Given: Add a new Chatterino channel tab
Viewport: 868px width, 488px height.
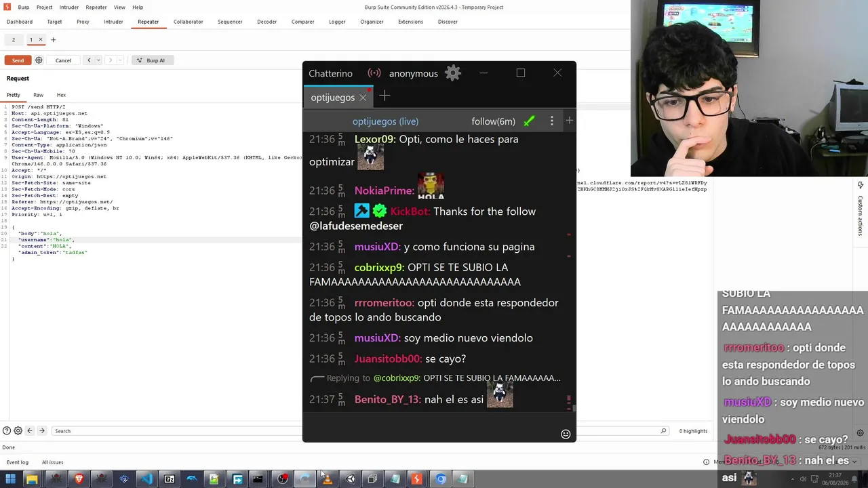Looking at the screenshot, I should 384,96.
